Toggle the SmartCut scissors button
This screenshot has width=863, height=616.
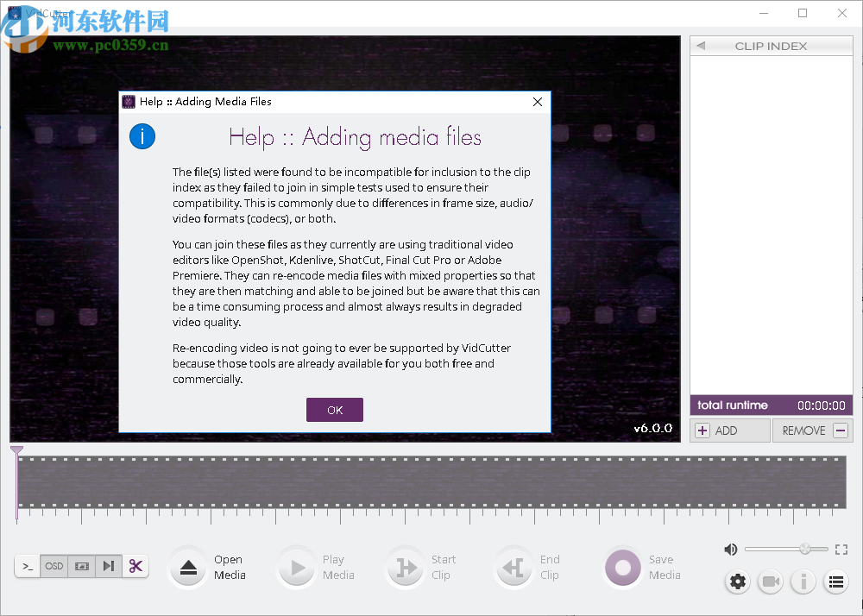pos(135,566)
